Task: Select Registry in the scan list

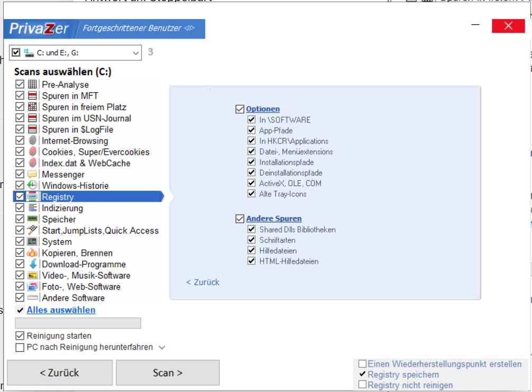Action: [58, 197]
